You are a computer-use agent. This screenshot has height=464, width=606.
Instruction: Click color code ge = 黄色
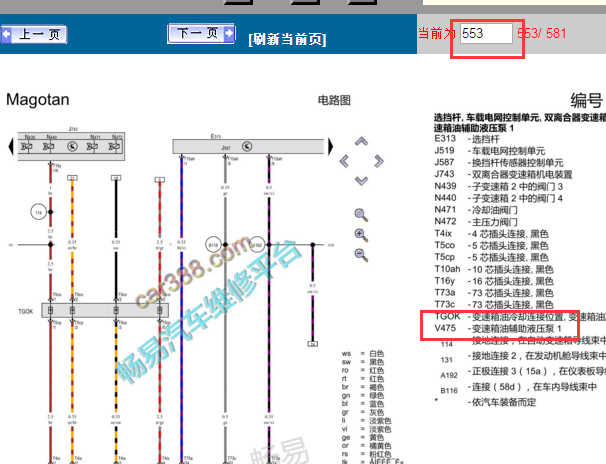[363, 437]
